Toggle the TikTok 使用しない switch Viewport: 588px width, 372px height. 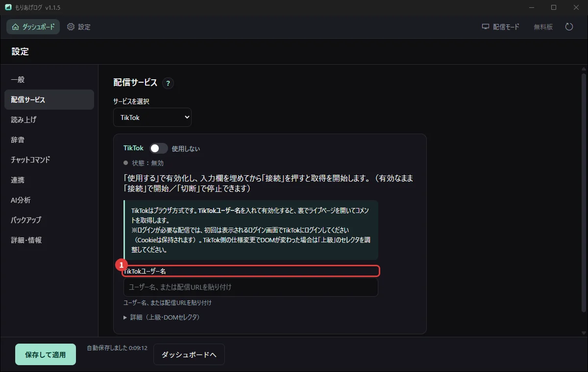click(x=159, y=148)
